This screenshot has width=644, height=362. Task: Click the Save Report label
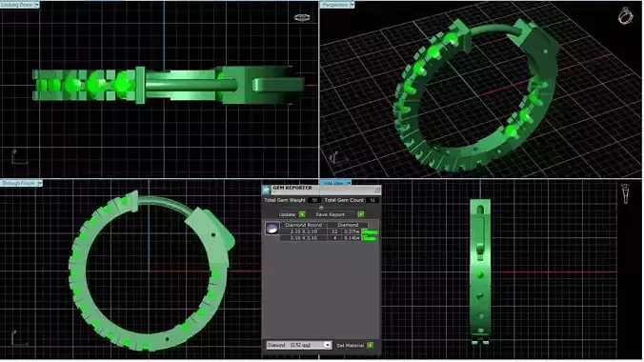pos(331,214)
